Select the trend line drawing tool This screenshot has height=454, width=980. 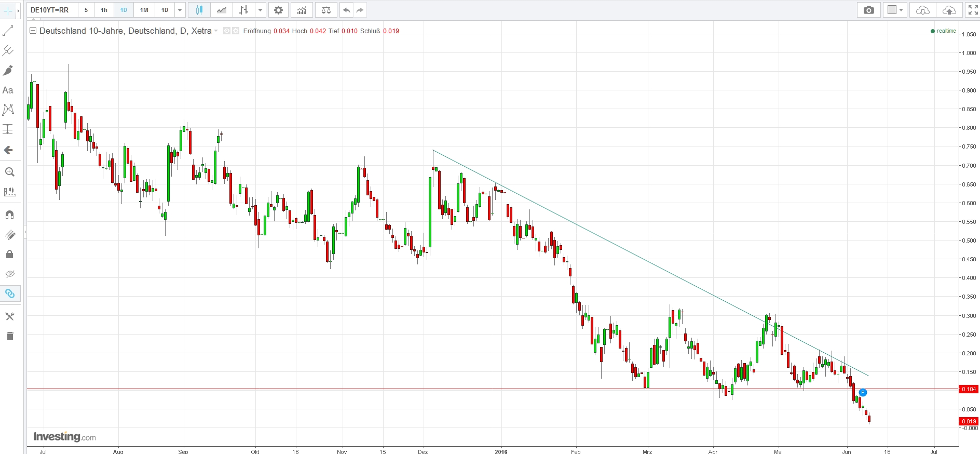click(8, 31)
